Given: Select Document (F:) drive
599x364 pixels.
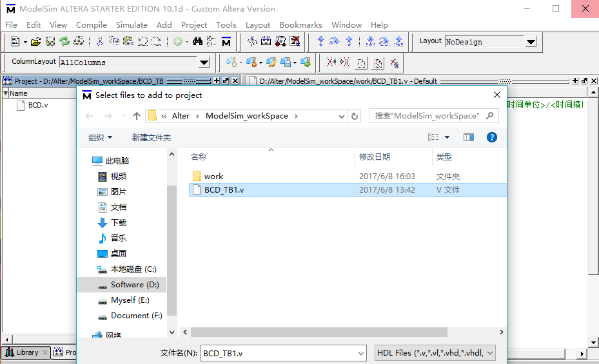Looking at the screenshot, I should (x=137, y=316).
